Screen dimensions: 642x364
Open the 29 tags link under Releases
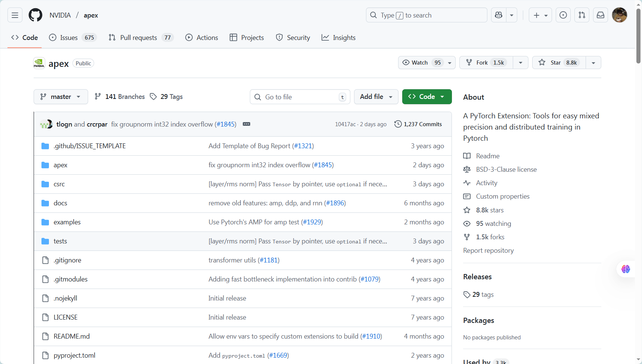point(478,295)
